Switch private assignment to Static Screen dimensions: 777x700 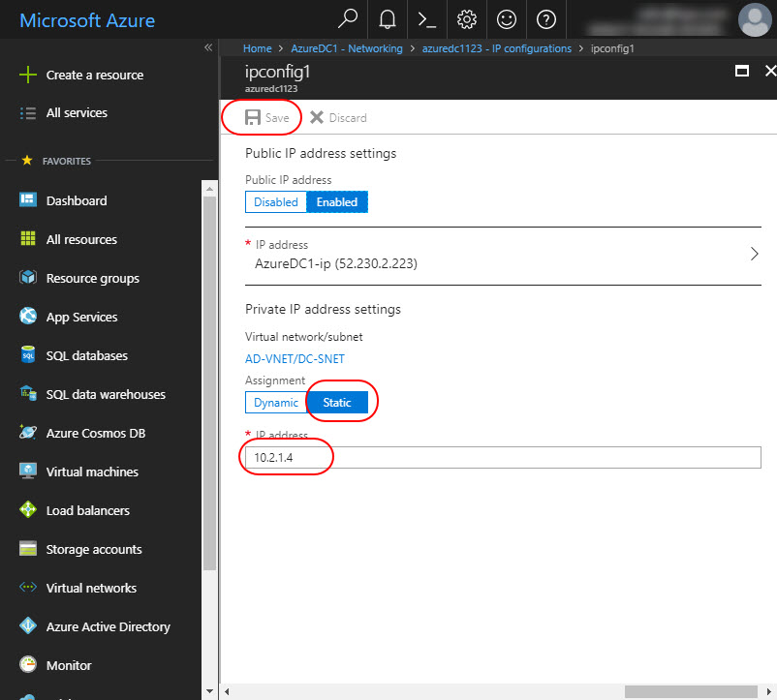(x=337, y=403)
